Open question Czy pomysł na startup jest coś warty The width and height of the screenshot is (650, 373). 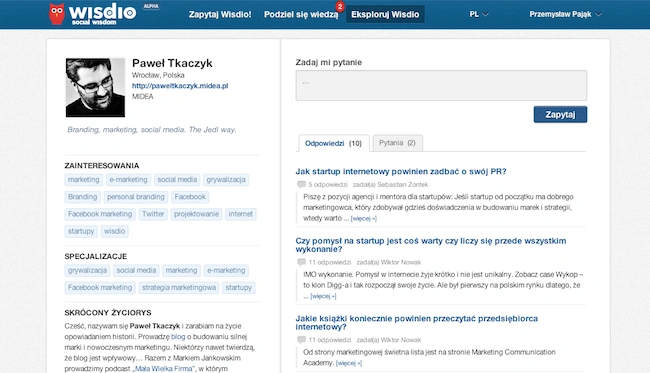[x=431, y=245]
